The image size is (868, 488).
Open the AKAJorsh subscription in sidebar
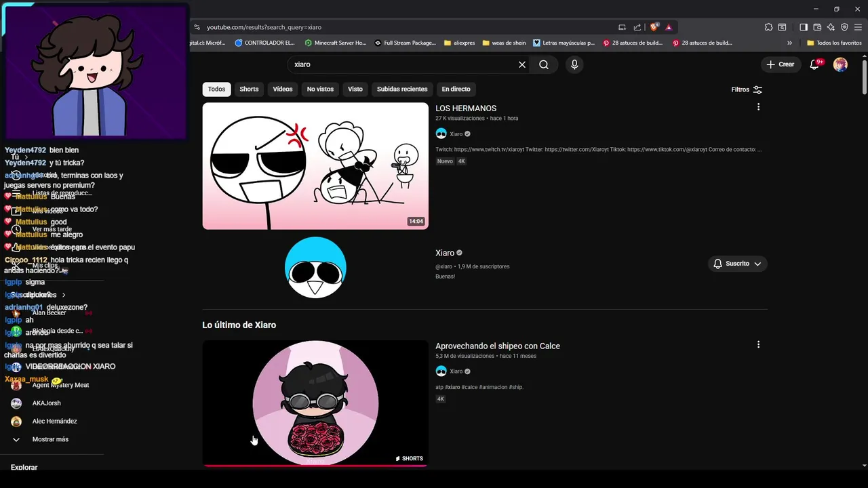(46, 403)
